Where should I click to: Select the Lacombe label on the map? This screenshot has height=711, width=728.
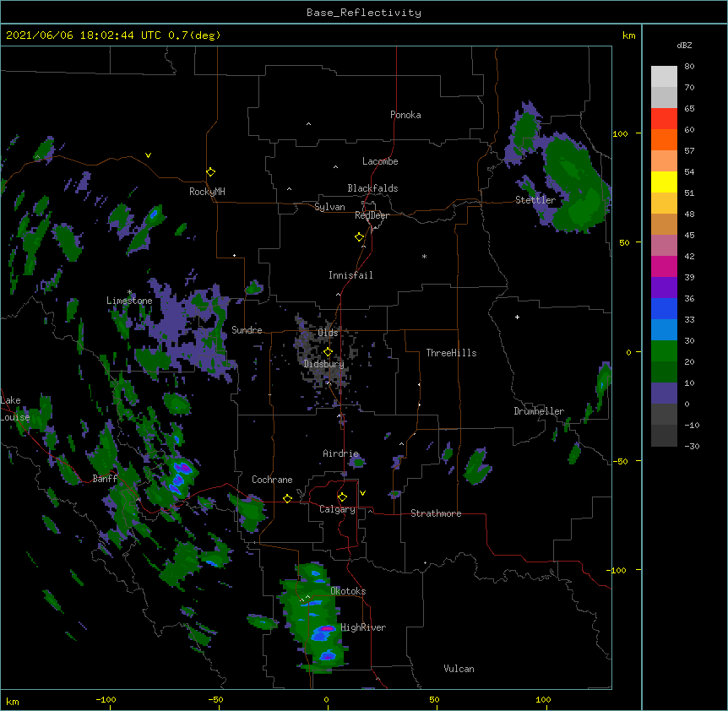(380, 161)
